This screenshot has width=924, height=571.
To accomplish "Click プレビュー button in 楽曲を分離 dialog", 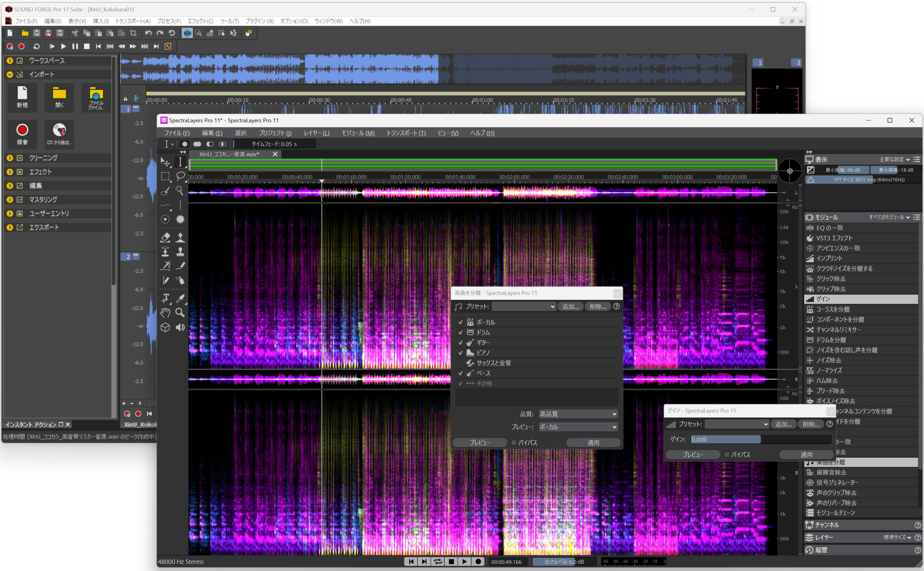I will (x=480, y=443).
